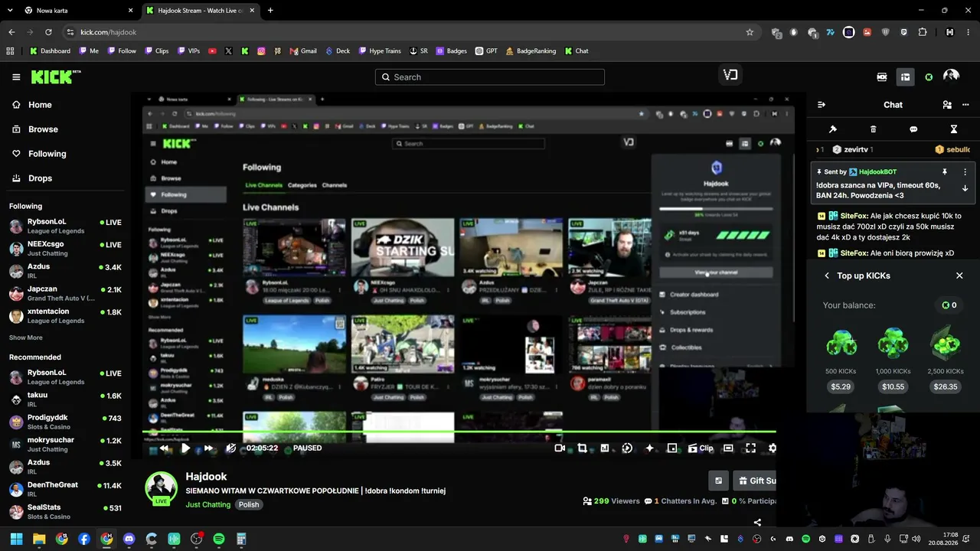Click the gavel moderation icon in chat
The image size is (980, 551).
click(833, 129)
